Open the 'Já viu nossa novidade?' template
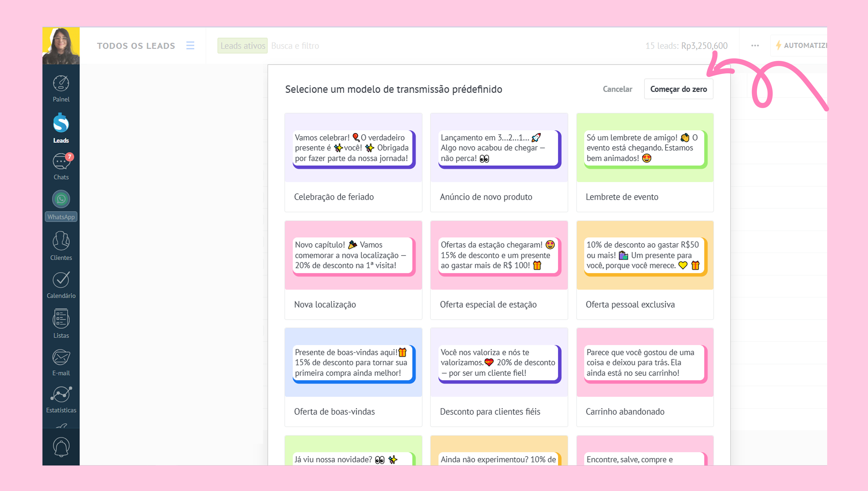 353,451
